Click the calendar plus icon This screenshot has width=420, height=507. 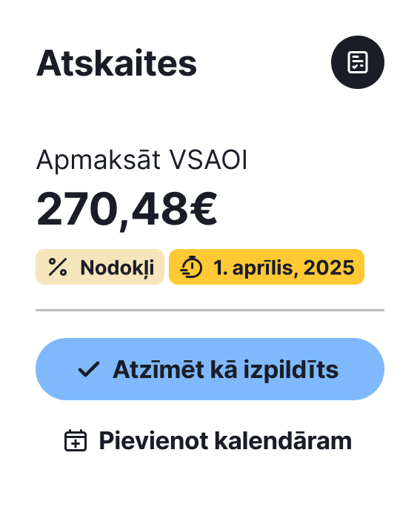pos(76,440)
